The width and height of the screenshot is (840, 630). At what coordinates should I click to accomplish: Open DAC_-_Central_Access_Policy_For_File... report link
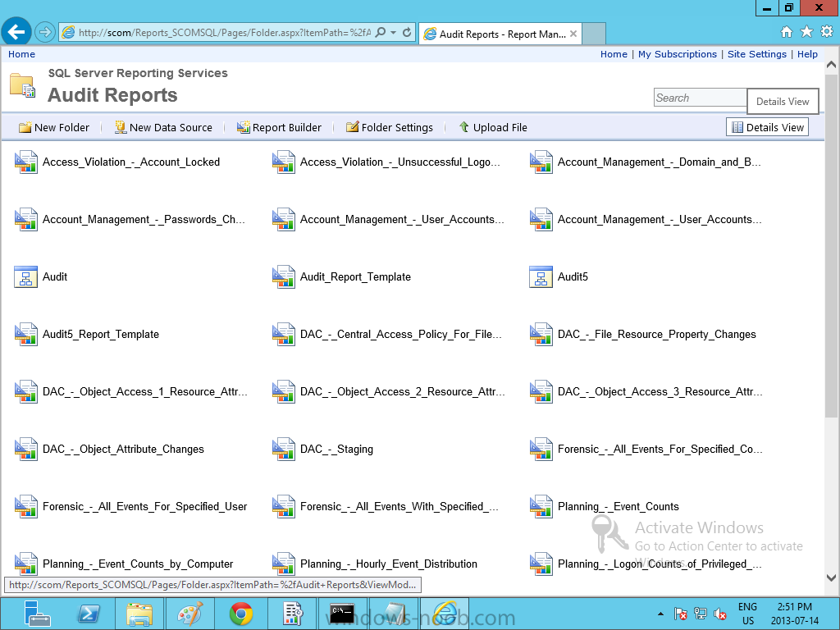click(400, 335)
